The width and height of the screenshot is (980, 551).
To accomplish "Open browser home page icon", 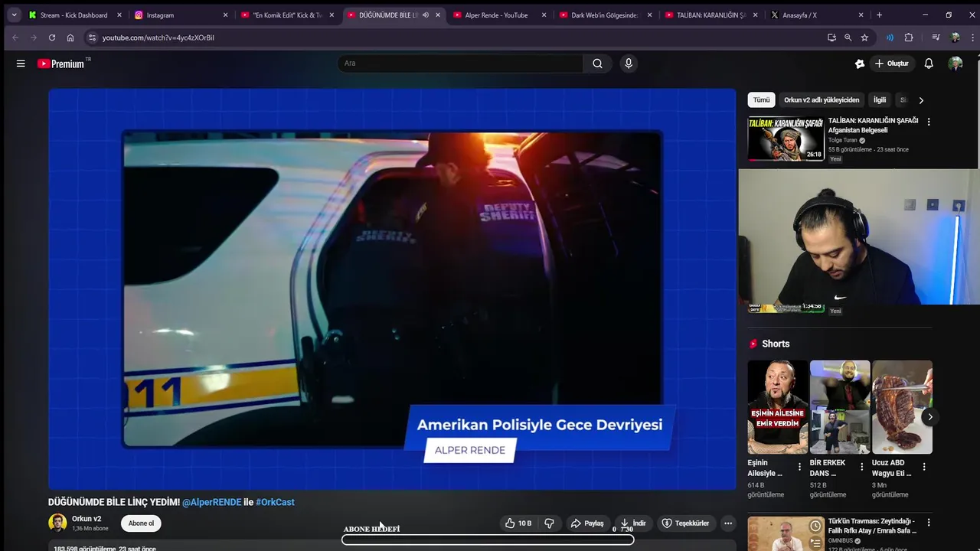I will coord(70,37).
